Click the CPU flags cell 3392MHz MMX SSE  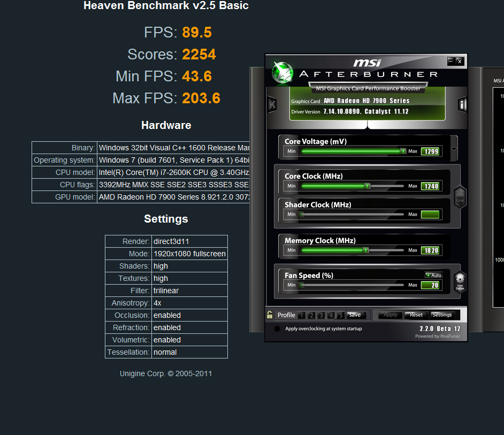[x=173, y=185]
